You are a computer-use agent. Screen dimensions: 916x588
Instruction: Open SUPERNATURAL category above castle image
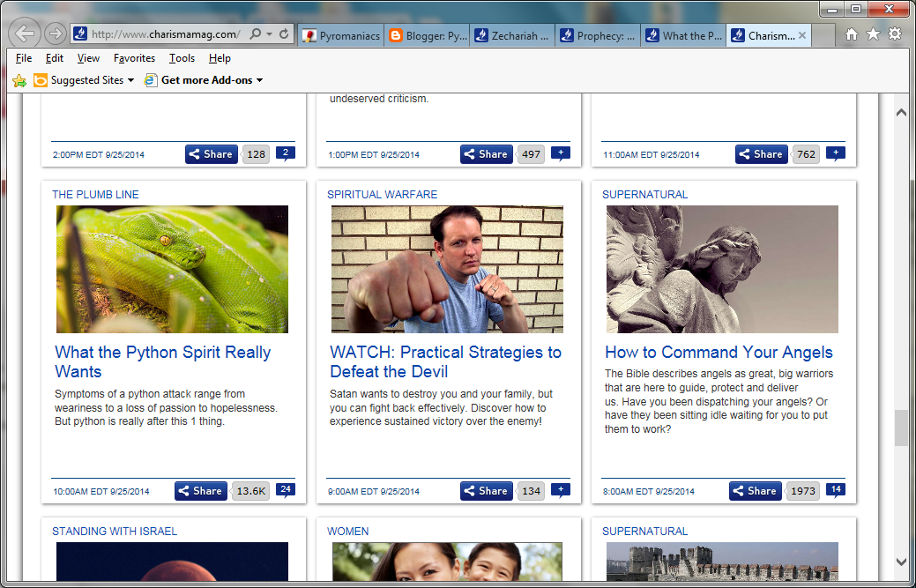645,532
